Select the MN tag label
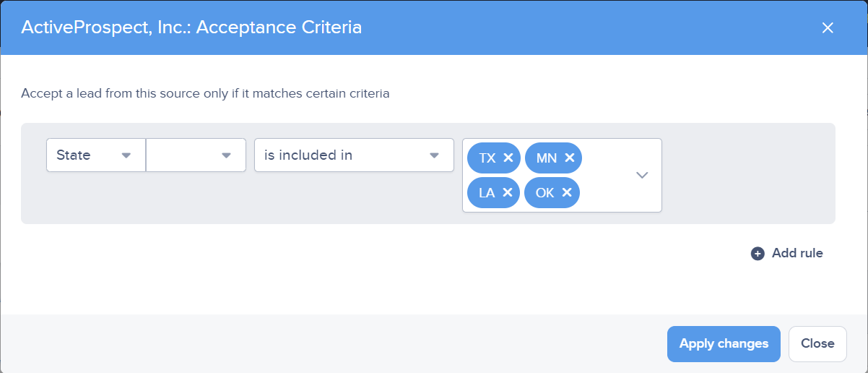Image resolution: width=868 pixels, height=373 pixels. (x=547, y=158)
